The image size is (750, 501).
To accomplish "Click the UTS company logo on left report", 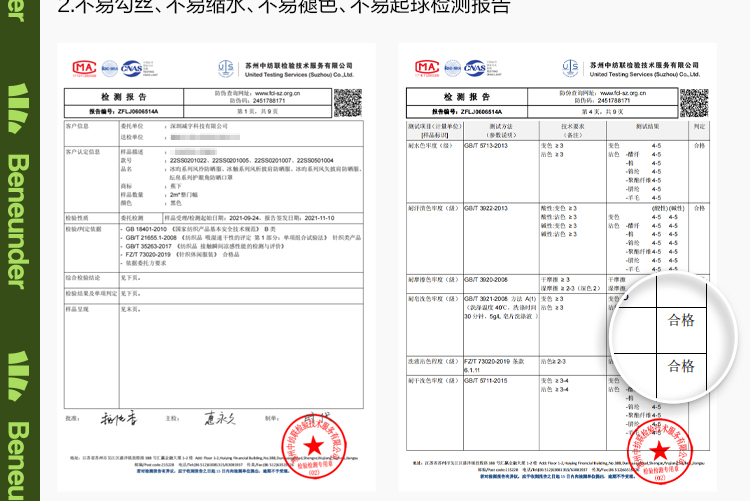I will 226,68.
